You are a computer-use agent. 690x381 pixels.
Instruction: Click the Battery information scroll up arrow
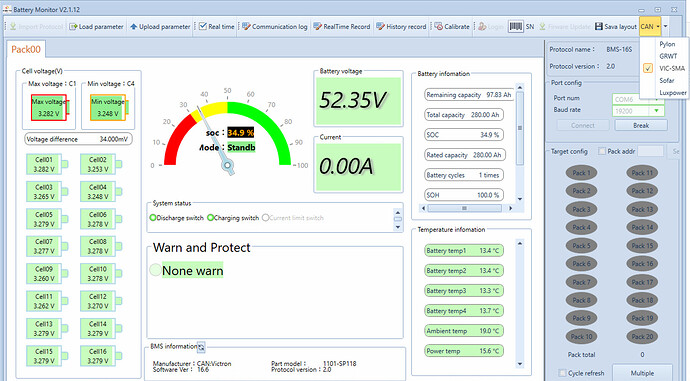(520, 88)
